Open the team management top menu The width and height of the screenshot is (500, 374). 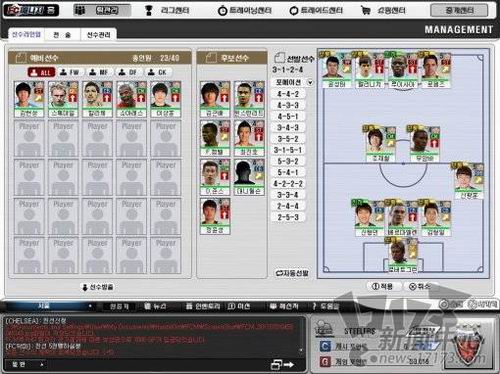pyautogui.click(x=102, y=11)
